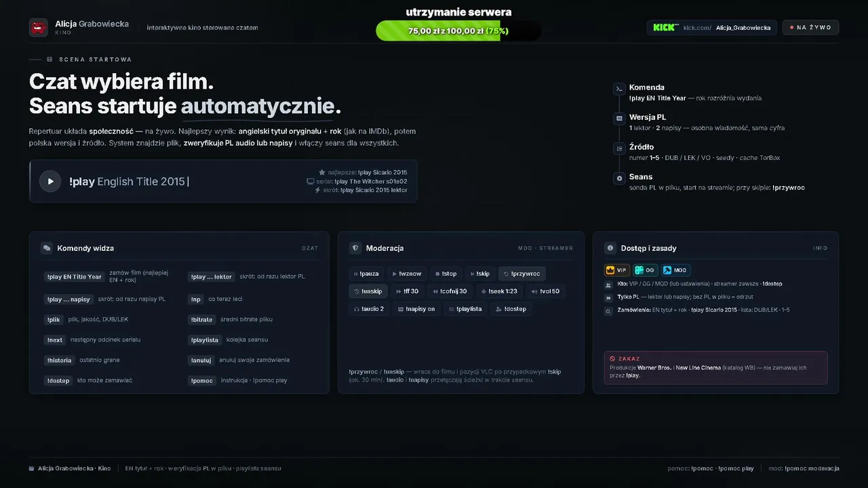Click the red channel avatar icon
The image size is (868, 488).
39,28
